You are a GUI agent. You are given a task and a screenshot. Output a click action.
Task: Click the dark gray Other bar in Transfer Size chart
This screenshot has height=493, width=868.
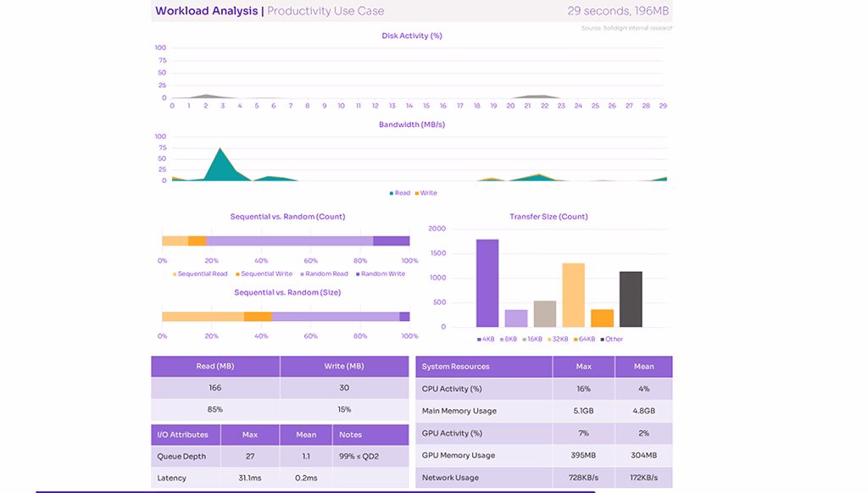[x=631, y=299]
